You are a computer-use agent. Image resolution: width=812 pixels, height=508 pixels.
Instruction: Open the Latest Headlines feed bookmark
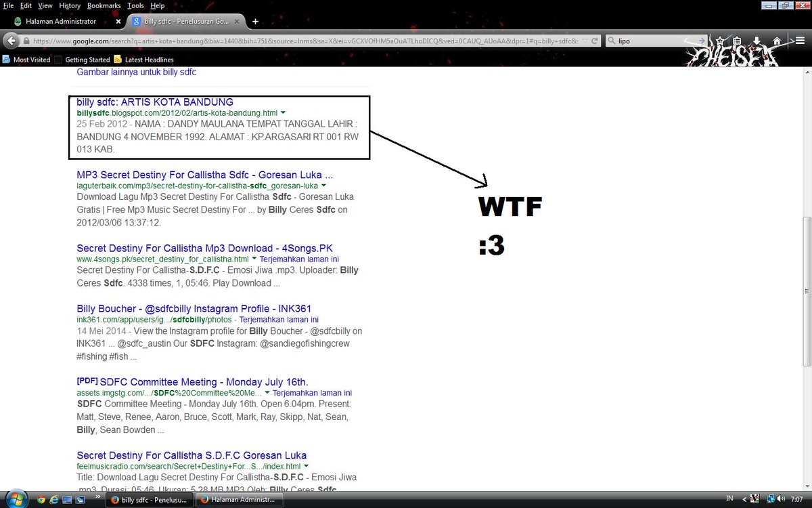coord(143,60)
